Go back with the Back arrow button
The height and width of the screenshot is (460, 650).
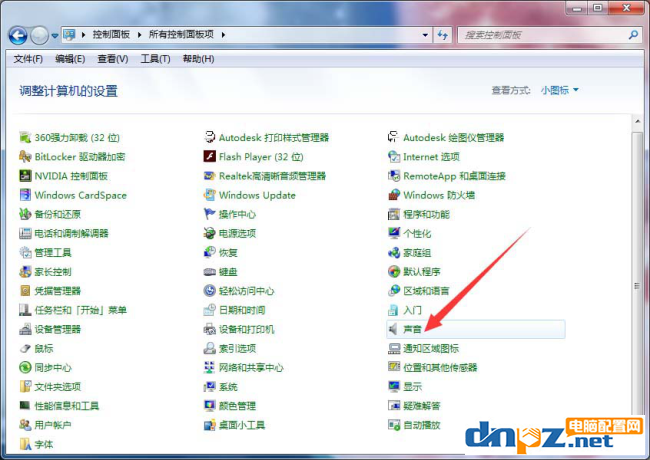coord(18,36)
